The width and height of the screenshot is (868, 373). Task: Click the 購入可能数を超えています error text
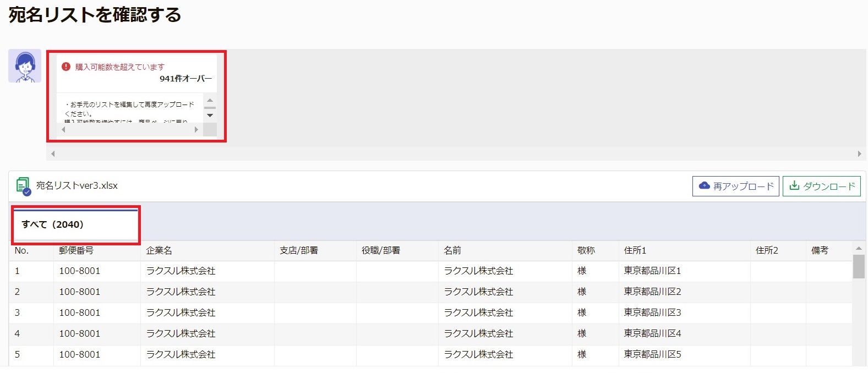click(x=120, y=67)
